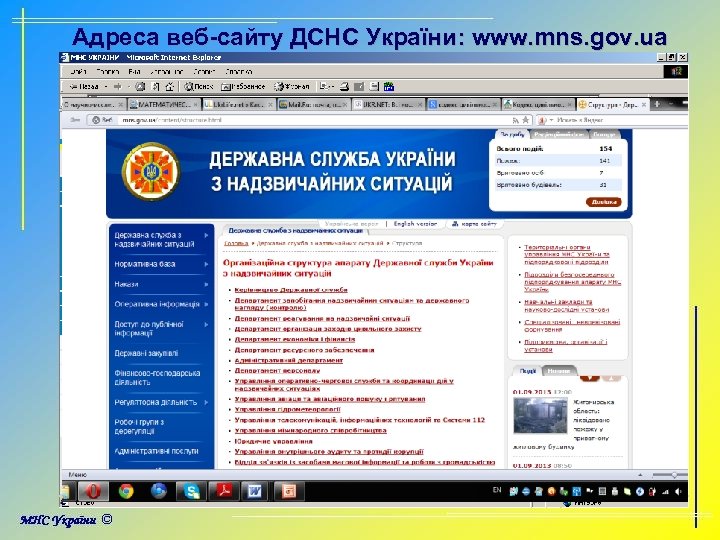The width and height of the screenshot is (720, 540).
Task: Open the English version link
Action: click(x=415, y=224)
